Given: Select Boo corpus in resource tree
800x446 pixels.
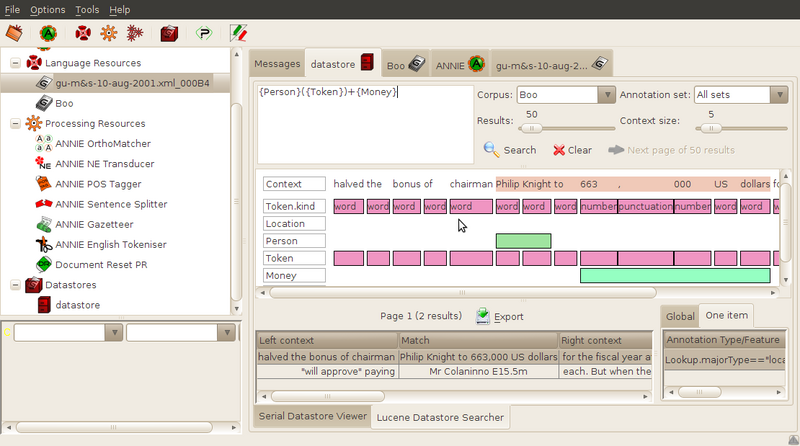Looking at the screenshot, I should [64, 104].
